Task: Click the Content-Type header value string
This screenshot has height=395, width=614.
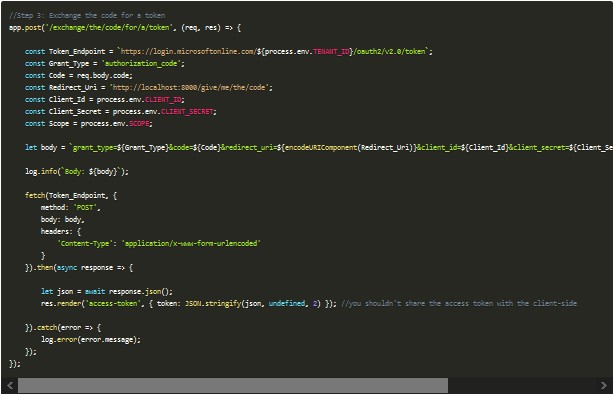Action: click(191, 243)
